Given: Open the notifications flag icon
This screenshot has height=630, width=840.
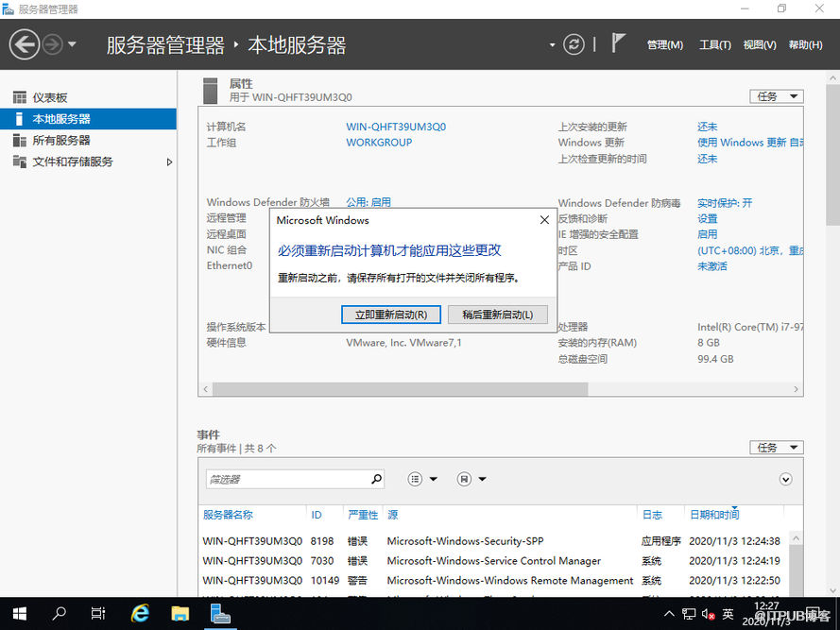Looking at the screenshot, I should 619,43.
